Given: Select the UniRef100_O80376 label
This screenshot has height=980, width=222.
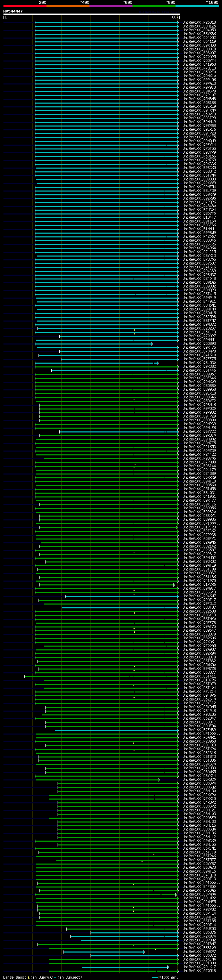Looking at the screenshot, I should [x=199, y=932].
